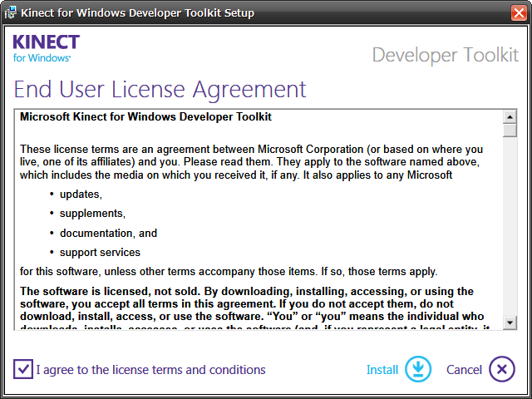Click the 'documentation, and' bullet item

tap(108, 233)
